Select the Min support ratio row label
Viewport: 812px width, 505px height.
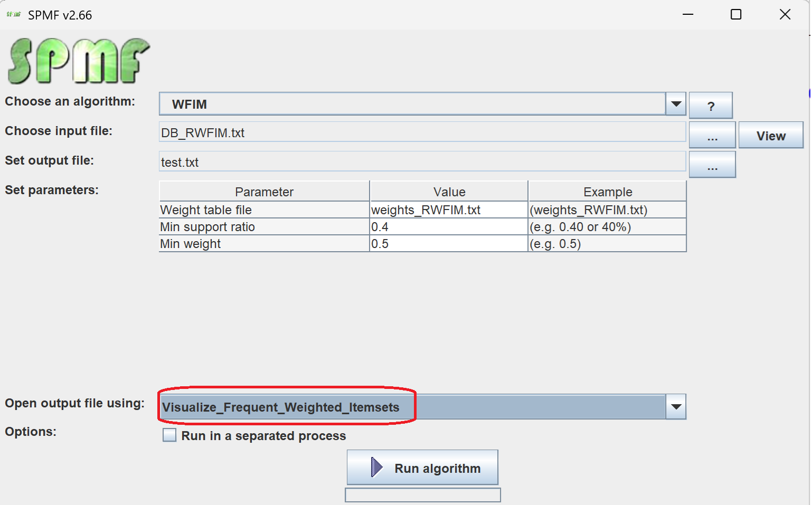264,227
